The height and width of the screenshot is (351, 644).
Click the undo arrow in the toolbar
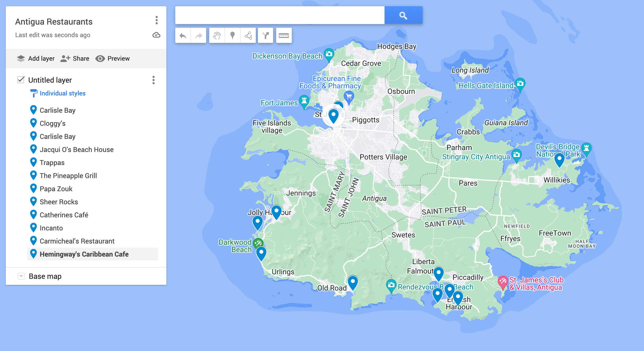(183, 35)
